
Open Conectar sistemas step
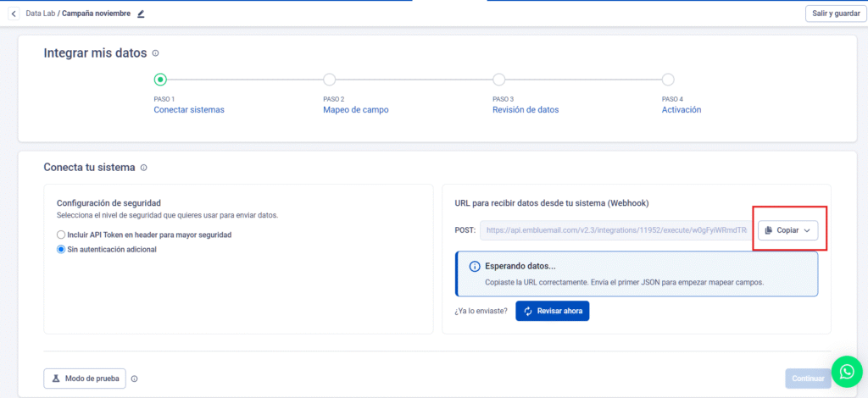[189, 109]
